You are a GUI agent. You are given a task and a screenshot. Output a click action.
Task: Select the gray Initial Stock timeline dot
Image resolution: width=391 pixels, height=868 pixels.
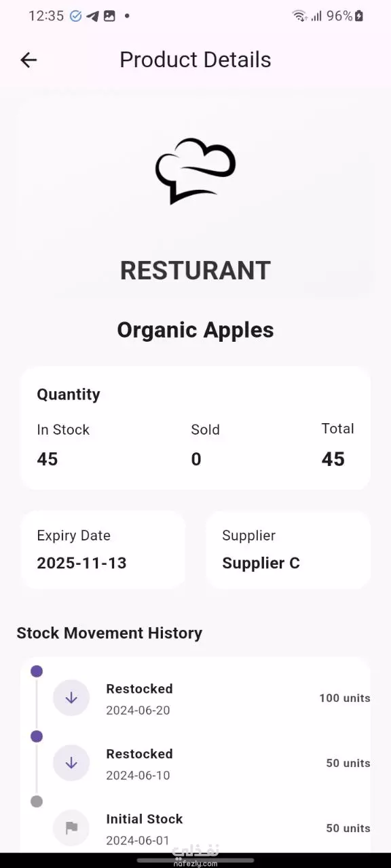[37, 802]
